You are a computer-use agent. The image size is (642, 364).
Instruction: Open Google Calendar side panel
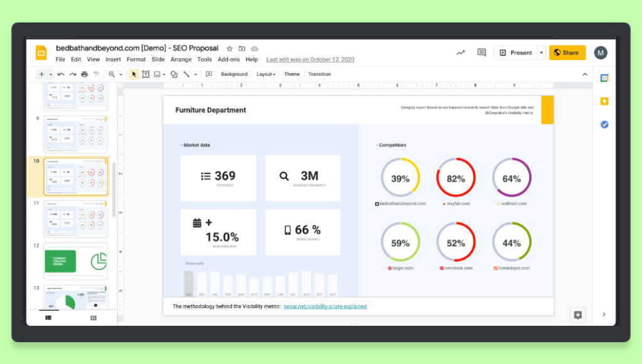(604, 78)
